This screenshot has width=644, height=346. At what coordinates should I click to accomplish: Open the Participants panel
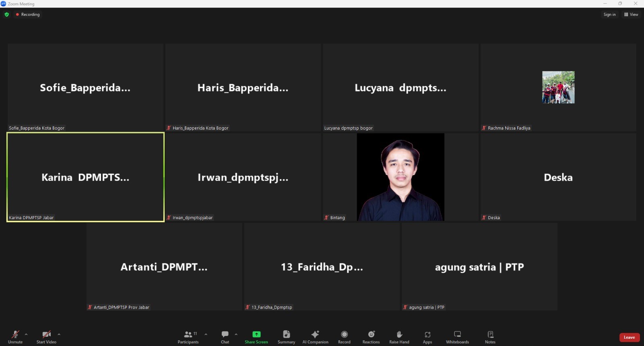point(188,337)
